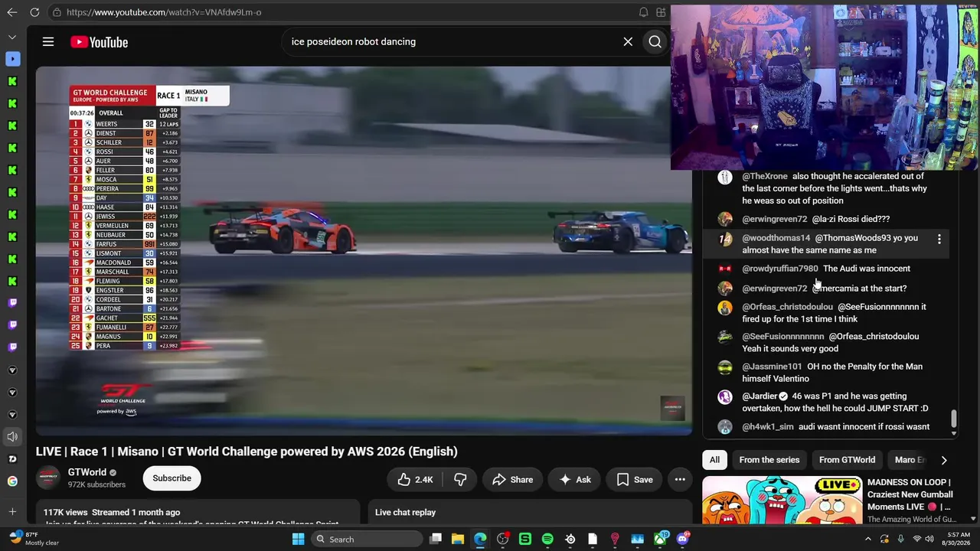Open Discord from the taskbar
980x551 pixels.
coord(682,539)
